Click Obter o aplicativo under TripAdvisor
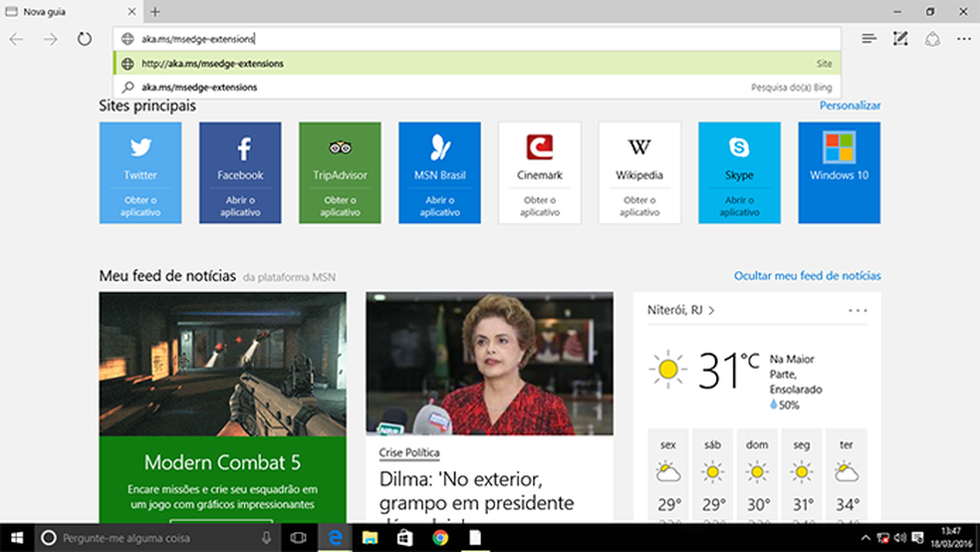This screenshot has width=980, height=552. coord(340,206)
